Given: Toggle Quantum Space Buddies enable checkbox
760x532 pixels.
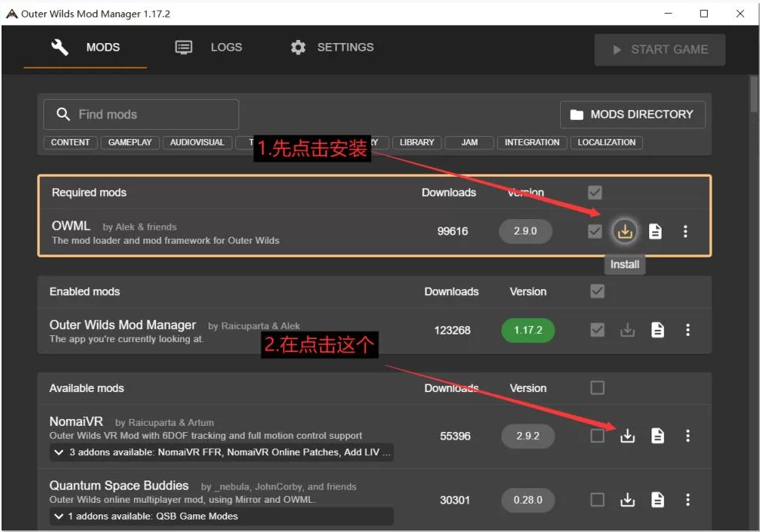Looking at the screenshot, I should [x=597, y=500].
